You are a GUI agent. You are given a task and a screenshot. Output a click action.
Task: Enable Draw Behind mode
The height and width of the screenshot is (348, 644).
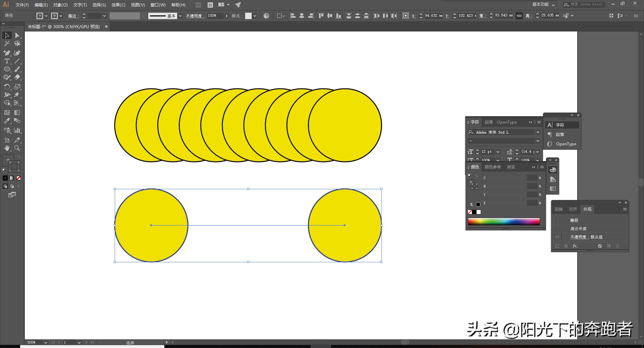pyautogui.click(x=12, y=186)
